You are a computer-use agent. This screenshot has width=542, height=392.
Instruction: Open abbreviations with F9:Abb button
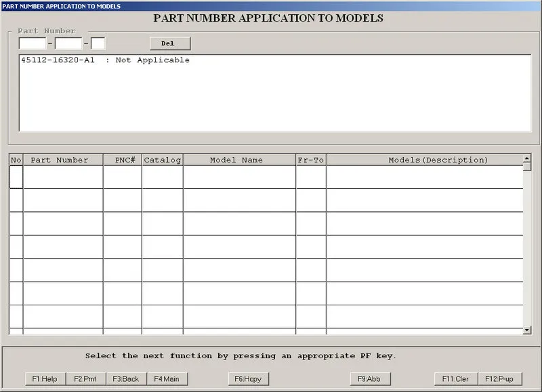[x=369, y=379]
